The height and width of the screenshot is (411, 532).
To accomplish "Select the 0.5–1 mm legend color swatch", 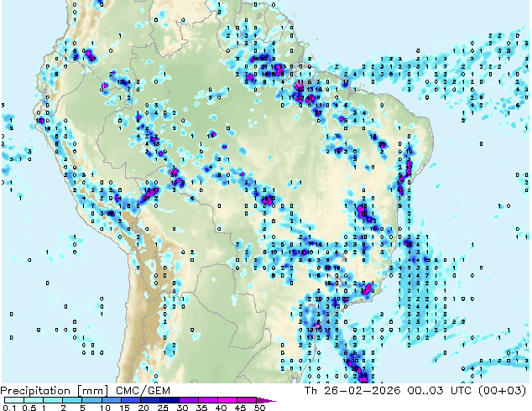I will (34, 400).
